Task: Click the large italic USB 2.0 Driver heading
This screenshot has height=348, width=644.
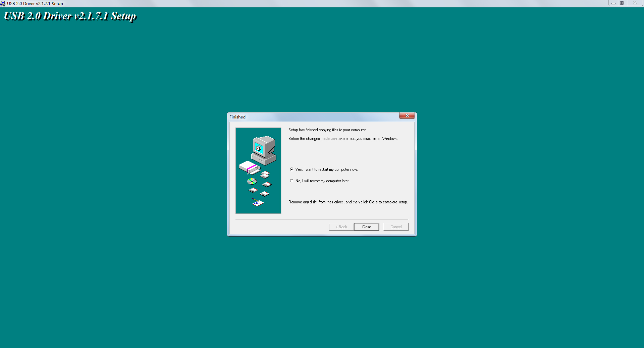Action: click(x=70, y=16)
